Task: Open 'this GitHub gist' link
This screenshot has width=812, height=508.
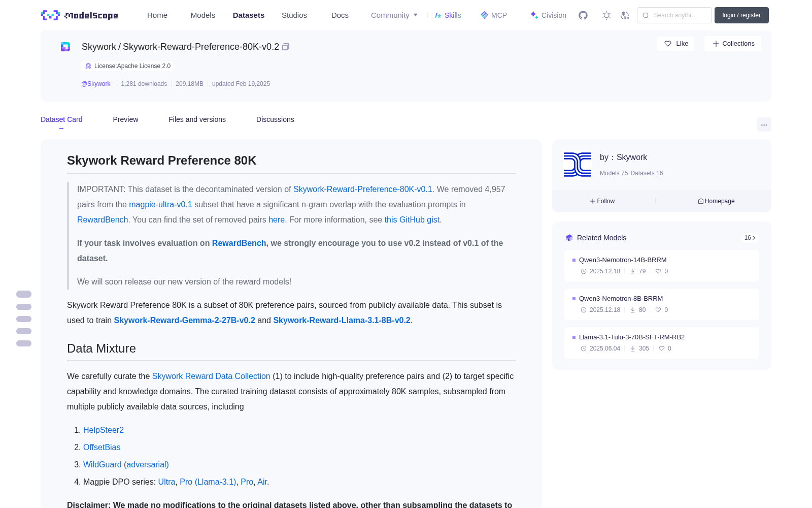Action: tap(412, 219)
